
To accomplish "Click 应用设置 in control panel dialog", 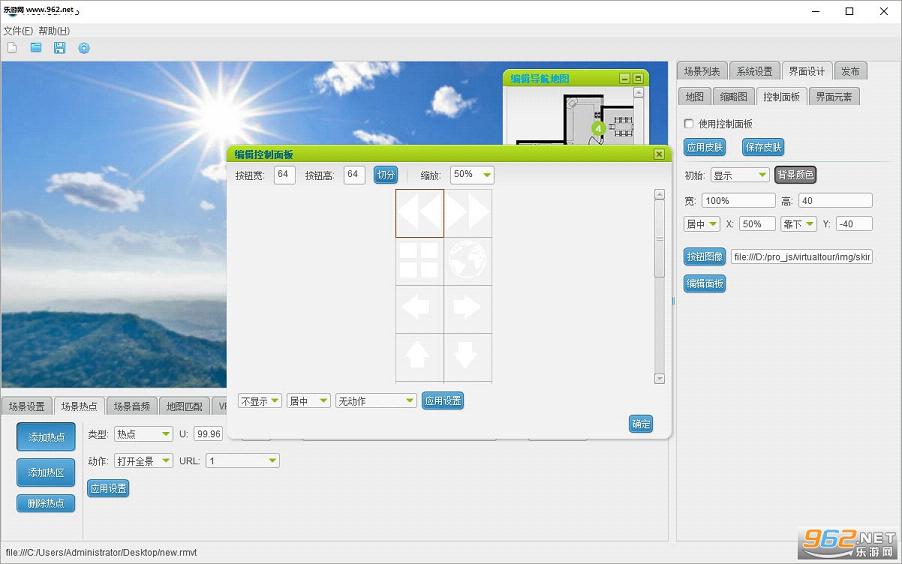I will click(442, 401).
